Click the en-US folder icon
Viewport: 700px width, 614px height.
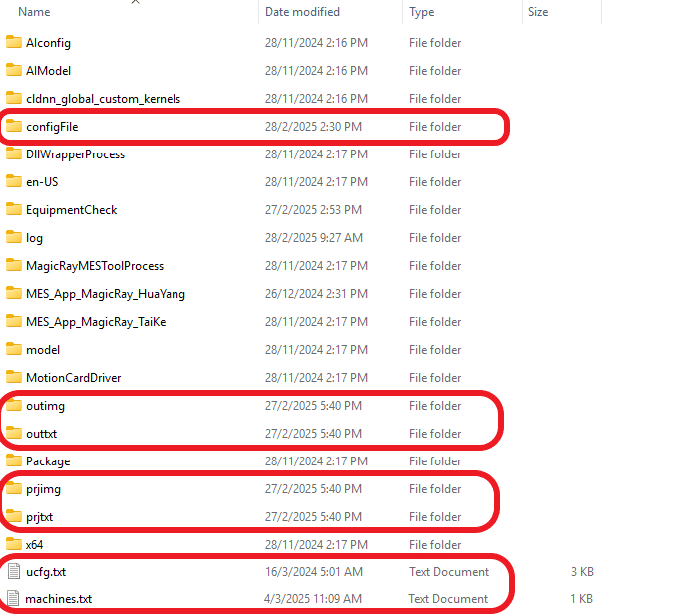click(14, 181)
